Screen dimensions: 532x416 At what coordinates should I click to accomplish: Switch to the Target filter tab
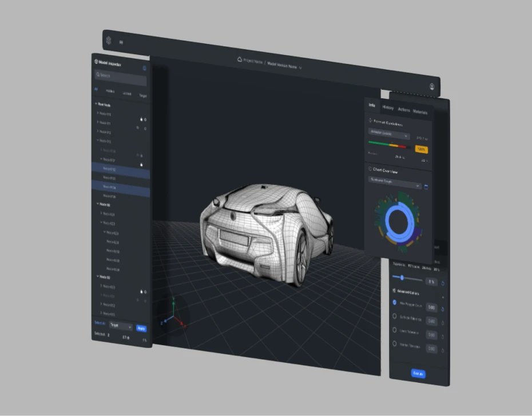(x=143, y=95)
